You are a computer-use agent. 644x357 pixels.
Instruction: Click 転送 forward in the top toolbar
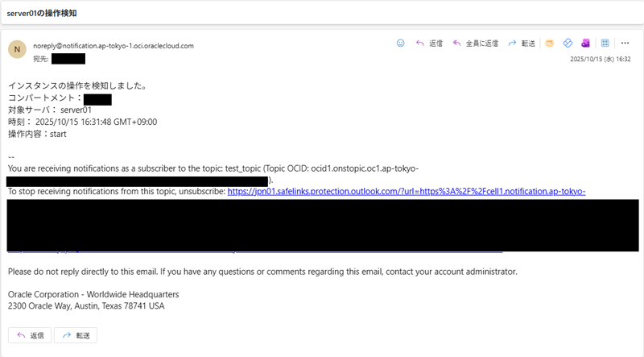click(522, 44)
